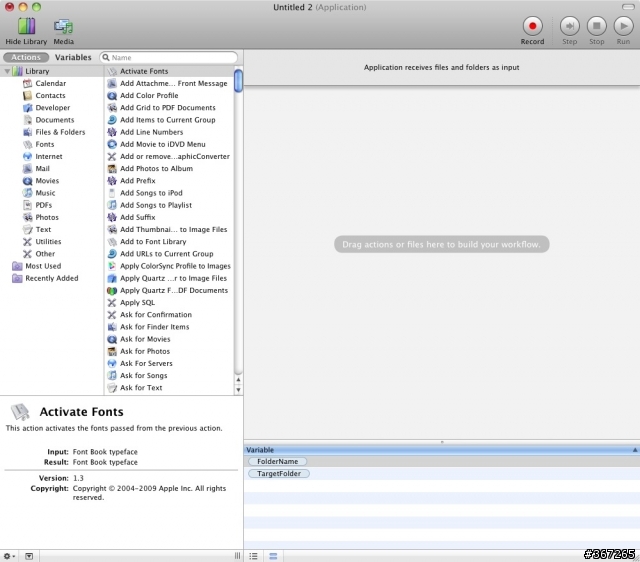
Task: Select the Developer category icon
Action: point(27,108)
